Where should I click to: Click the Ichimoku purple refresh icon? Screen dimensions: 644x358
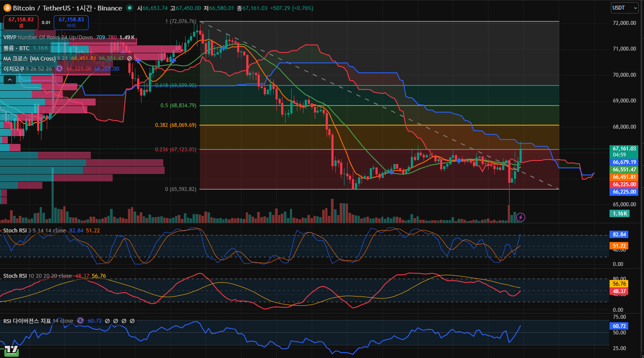[59, 68]
